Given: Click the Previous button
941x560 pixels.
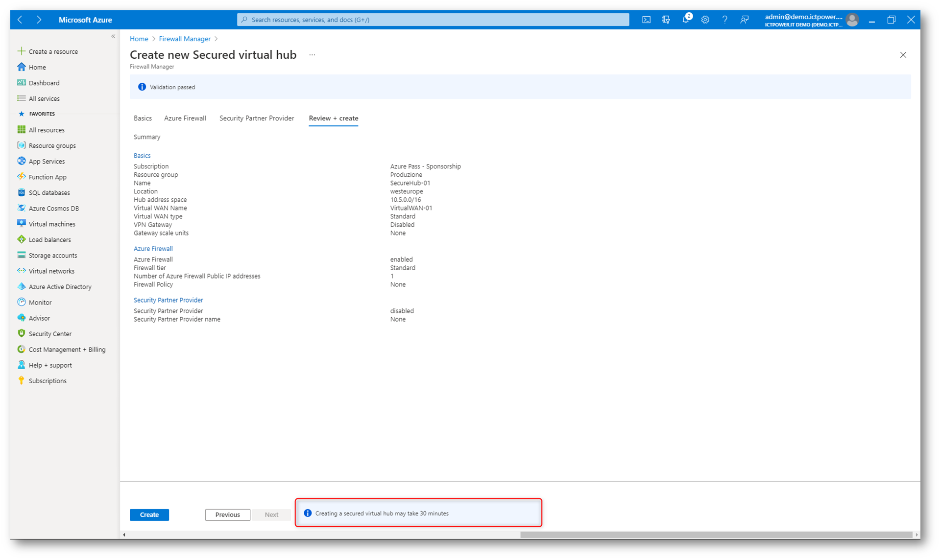Looking at the screenshot, I should pyautogui.click(x=227, y=514).
